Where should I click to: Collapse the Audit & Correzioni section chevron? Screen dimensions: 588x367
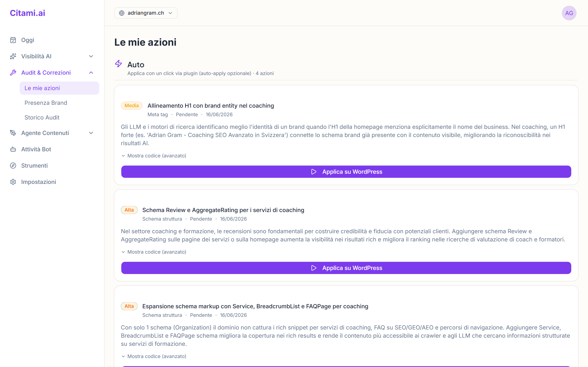coord(91,73)
